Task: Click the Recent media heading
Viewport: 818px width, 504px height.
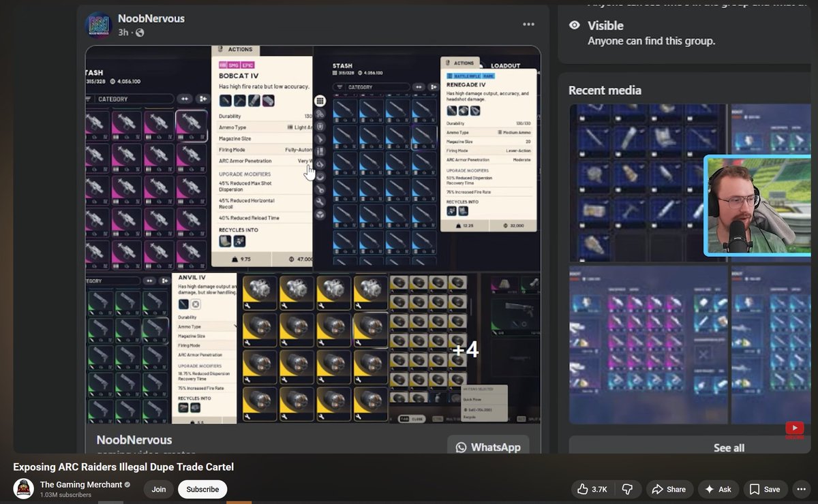Action: (x=605, y=90)
